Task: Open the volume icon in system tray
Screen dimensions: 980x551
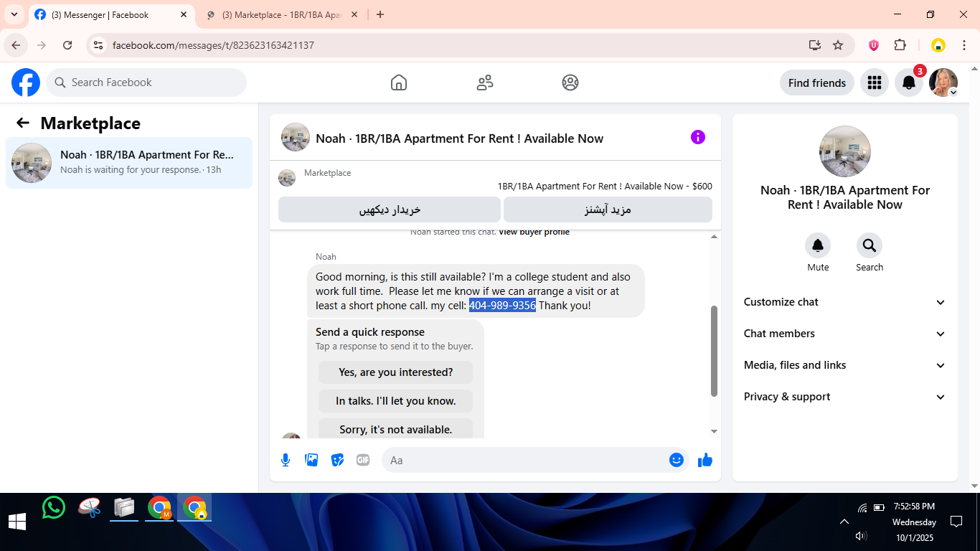Action: tap(862, 536)
